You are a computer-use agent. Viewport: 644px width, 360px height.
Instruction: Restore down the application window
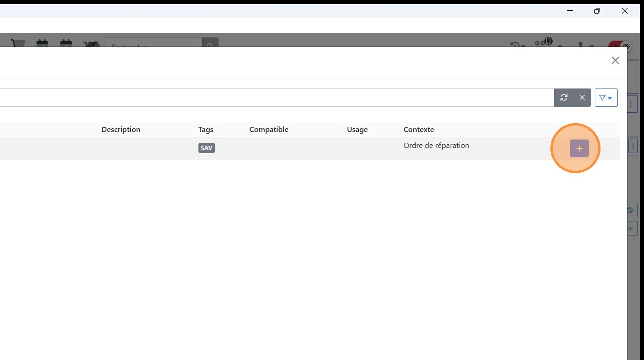[x=597, y=11]
